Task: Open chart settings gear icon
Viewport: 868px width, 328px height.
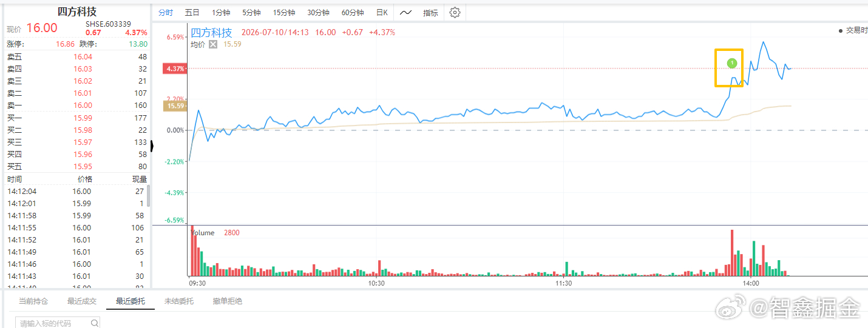Action: pyautogui.click(x=455, y=12)
